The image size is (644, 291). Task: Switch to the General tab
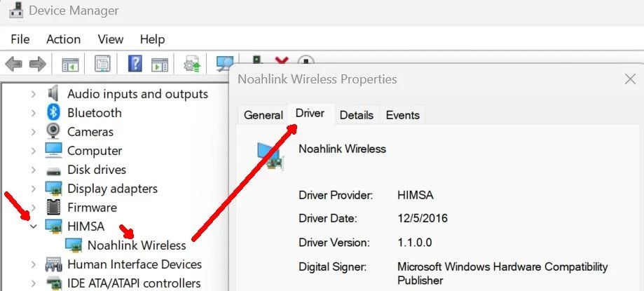pyautogui.click(x=263, y=115)
